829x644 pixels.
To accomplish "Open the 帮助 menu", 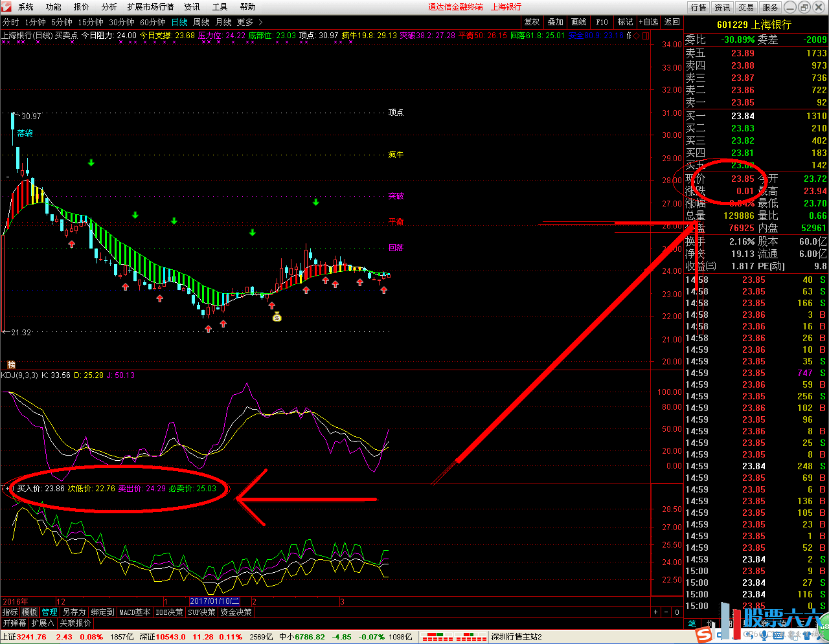I will (247, 7).
